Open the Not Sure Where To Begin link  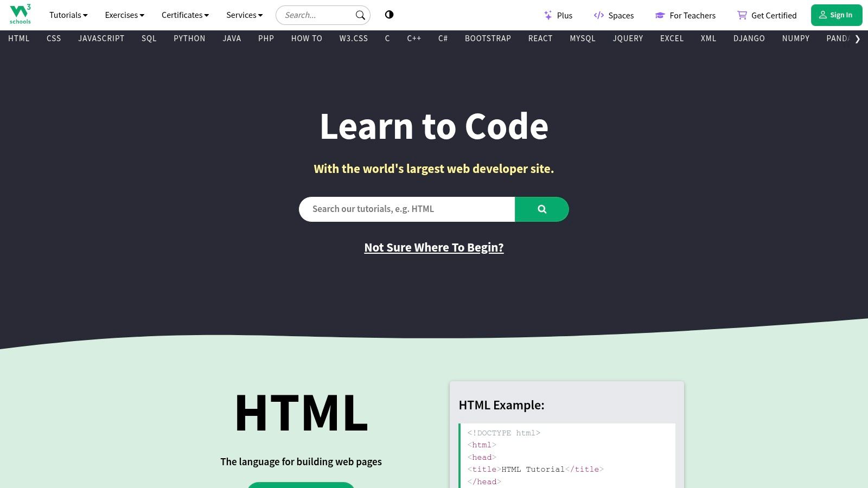coord(434,247)
